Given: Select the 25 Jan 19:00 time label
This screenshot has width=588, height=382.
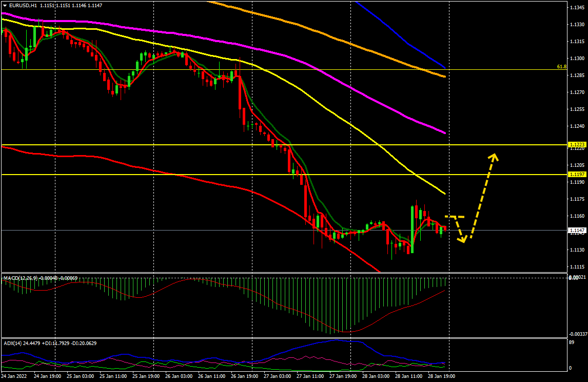Looking at the screenshot, I should coord(146,376).
